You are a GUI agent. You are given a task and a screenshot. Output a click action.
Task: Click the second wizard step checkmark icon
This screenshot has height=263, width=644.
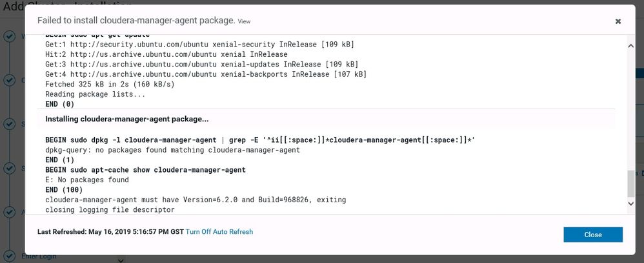tap(10, 80)
